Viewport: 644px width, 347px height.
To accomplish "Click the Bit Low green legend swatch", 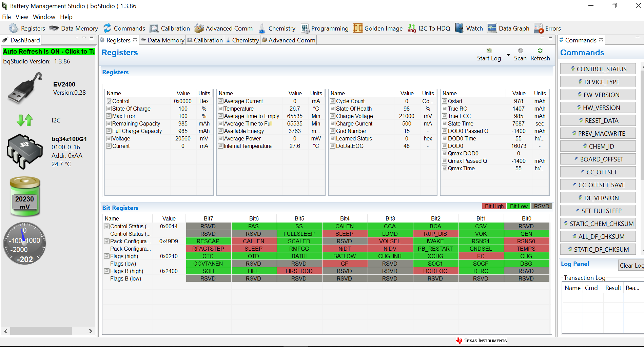I will coord(519,206).
